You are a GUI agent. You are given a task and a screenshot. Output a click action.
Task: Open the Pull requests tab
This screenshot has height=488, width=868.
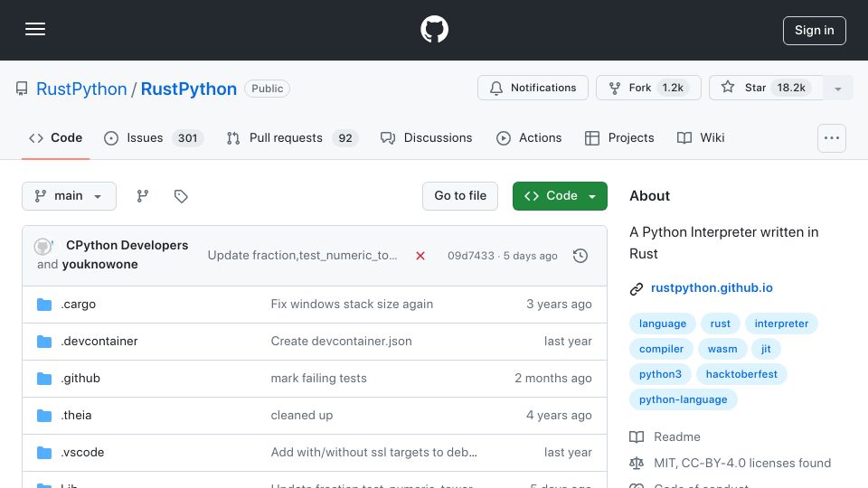(x=292, y=137)
